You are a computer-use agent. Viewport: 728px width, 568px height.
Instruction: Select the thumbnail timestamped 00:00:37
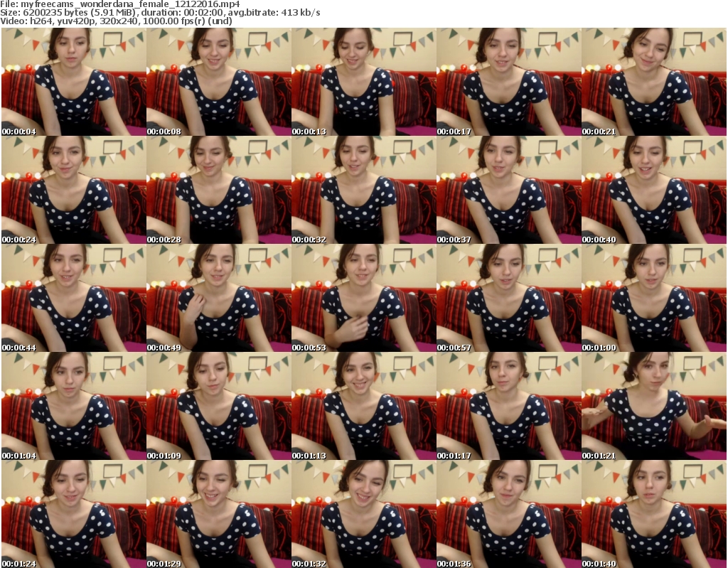click(x=509, y=190)
